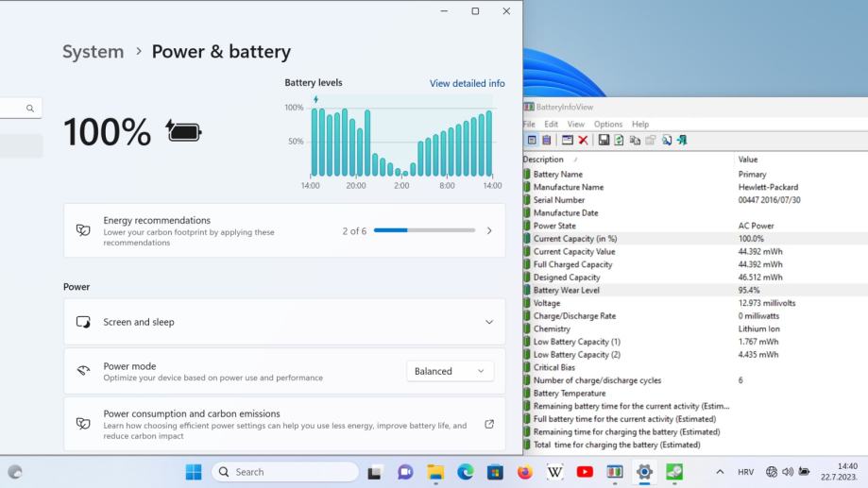Click the red X delete icon in BatteryInfoView

pyautogui.click(x=584, y=141)
